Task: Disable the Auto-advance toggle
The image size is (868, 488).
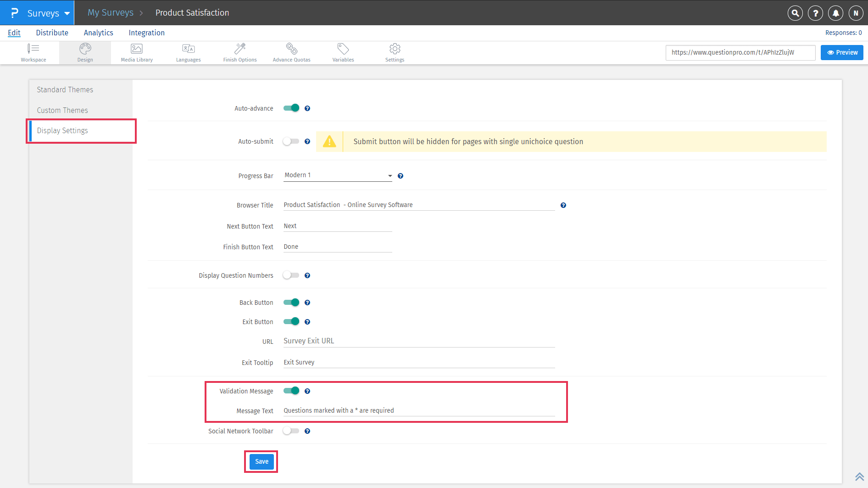Action: click(x=291, y=108)
